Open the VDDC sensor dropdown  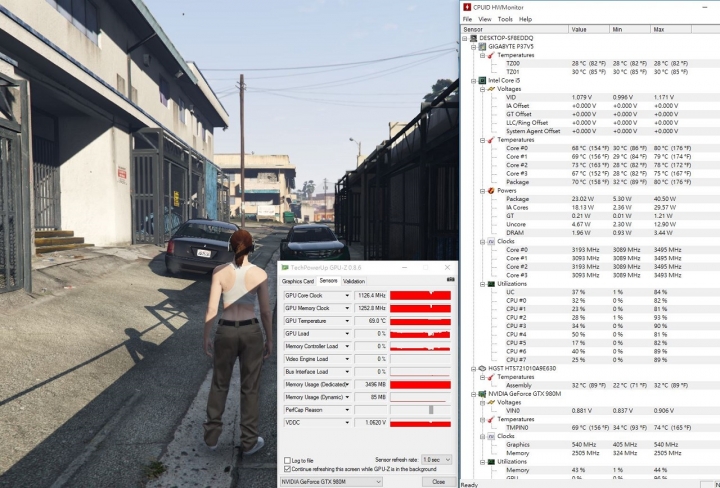tap(347, 422)
